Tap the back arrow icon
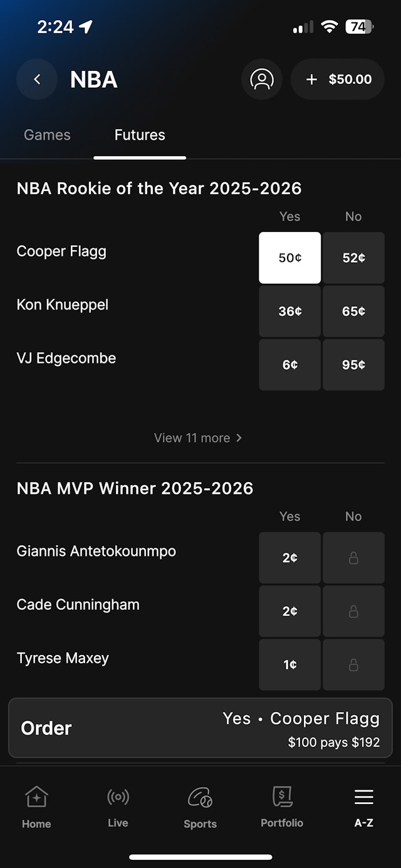Viewport: 401px width, 868px height. (37, 80)
